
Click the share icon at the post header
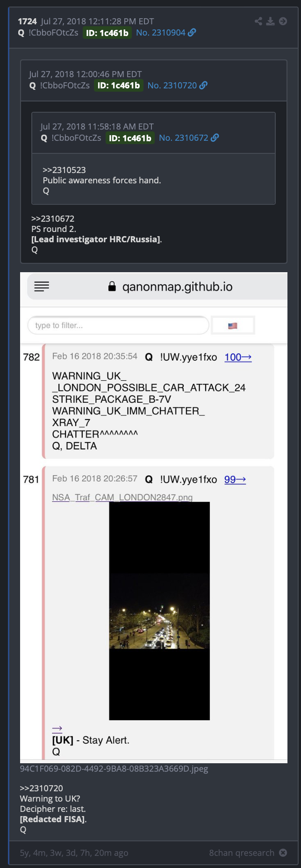[258, 21]
